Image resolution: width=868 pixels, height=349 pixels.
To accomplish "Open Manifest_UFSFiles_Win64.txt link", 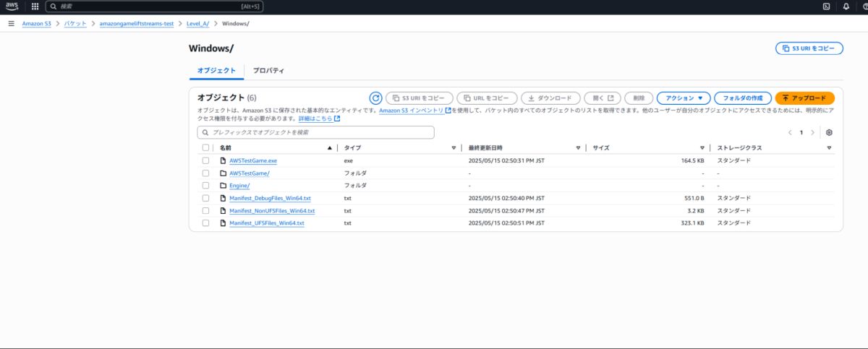I will coord(267,223).
